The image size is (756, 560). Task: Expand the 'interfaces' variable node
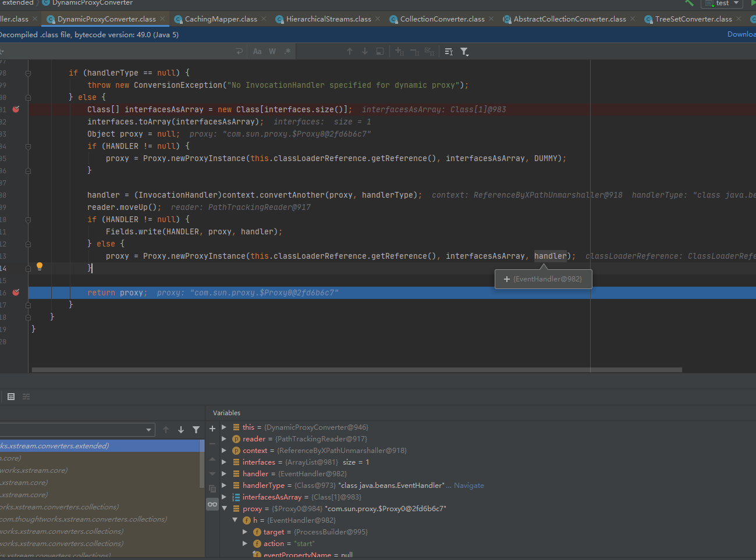224,462
